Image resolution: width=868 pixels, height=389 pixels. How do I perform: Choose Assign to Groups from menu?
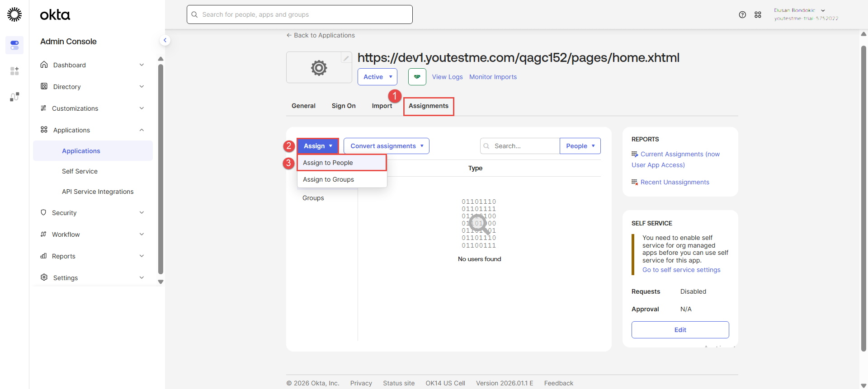(x=328, y=179)
